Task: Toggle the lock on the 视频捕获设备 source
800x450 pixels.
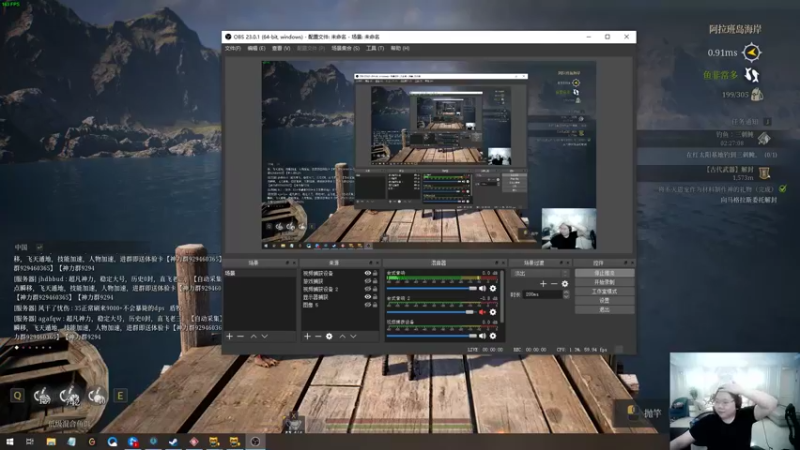Action: pyautogui.click(x=375, y=273)
